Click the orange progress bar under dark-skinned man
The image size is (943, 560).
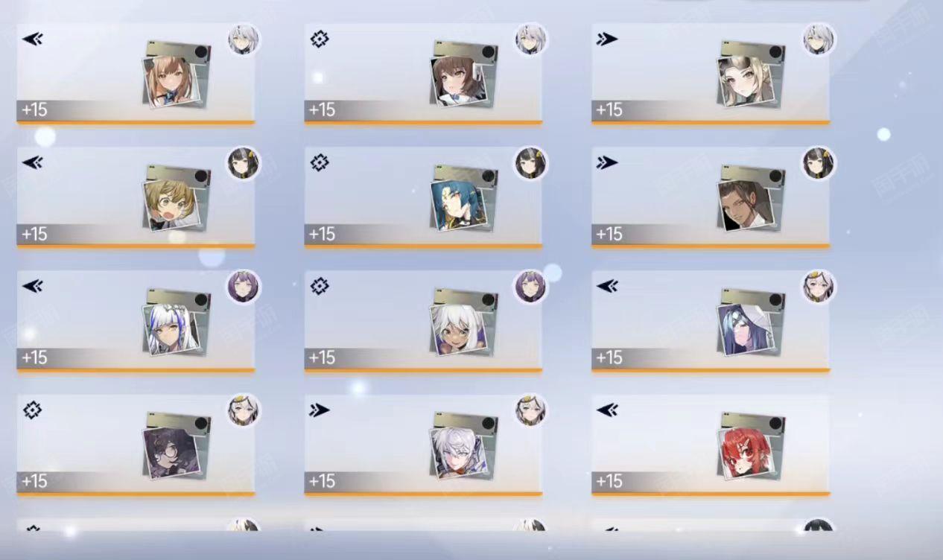711,246
